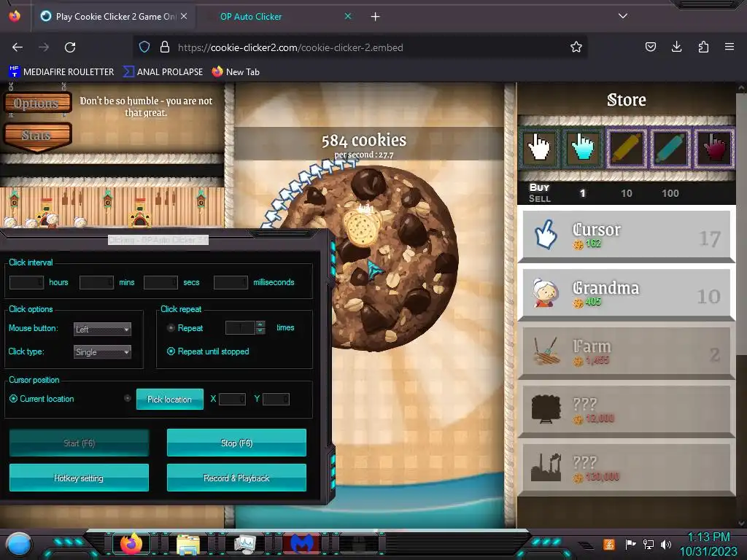The width and height of the screenshot is (747, 560).
Task: Focus the X coordinate field
Action: pos(232,399)
